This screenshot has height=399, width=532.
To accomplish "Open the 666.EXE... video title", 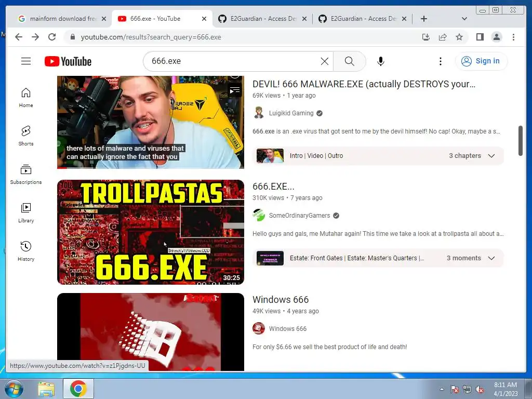I will [273, 187].
